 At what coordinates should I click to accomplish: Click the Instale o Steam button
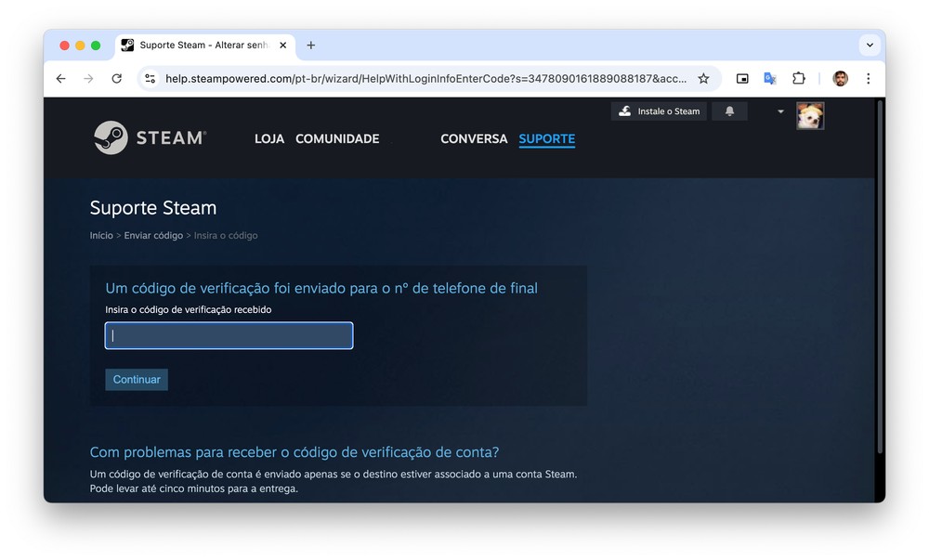[659, 111]
